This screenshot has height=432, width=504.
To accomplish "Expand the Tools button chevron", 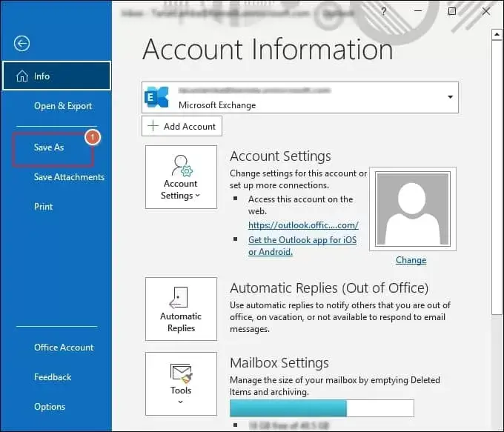I will coord(181,402).
